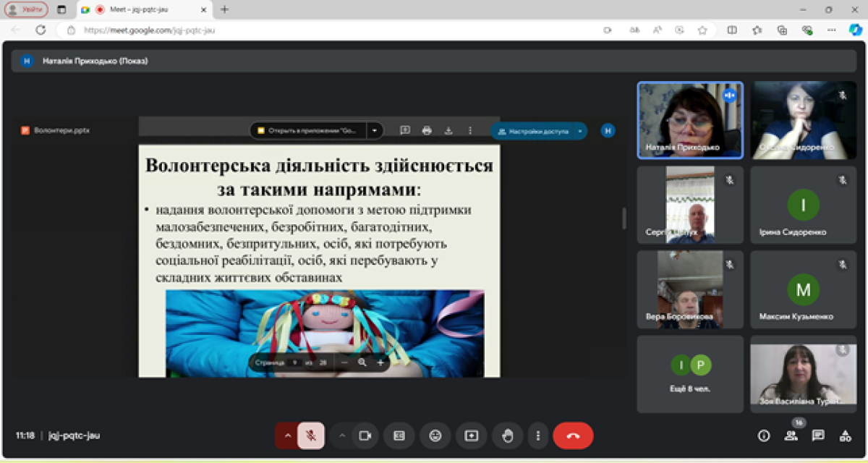Open the meeting activities icon

coord(845,436)
